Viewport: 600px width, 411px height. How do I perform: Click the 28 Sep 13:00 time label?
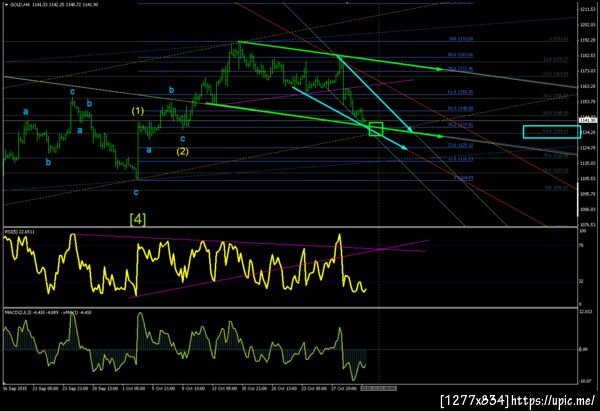point(105,388)
